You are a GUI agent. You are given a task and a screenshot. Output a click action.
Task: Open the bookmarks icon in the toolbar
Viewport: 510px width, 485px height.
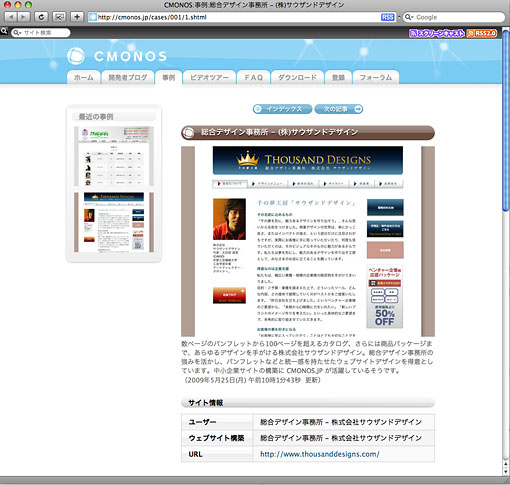pos(59,17)
